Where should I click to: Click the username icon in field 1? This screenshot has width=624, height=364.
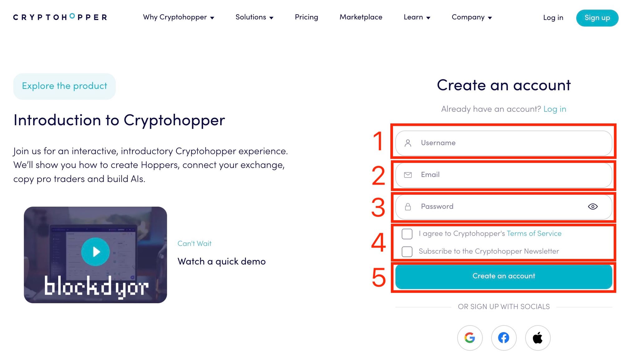(x=407, y=142)
